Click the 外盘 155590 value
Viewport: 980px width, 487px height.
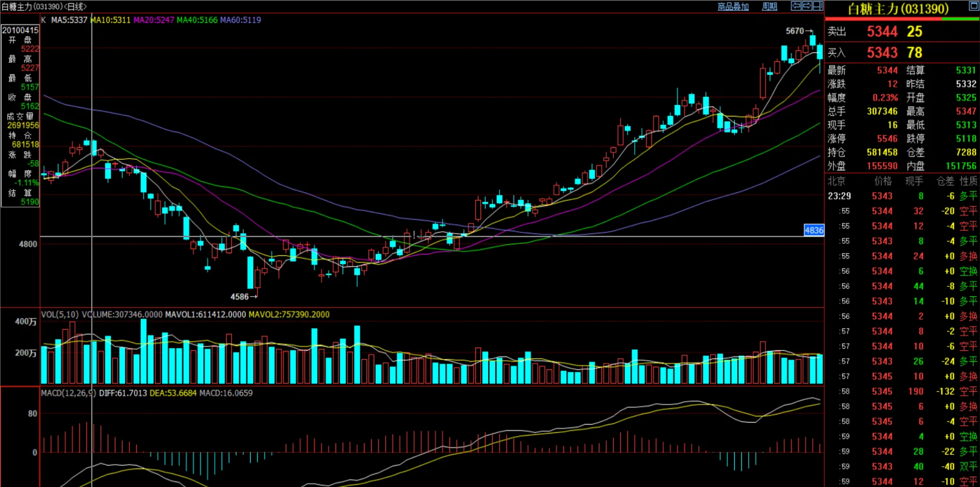pyautogui.click(x=882, y=166)
